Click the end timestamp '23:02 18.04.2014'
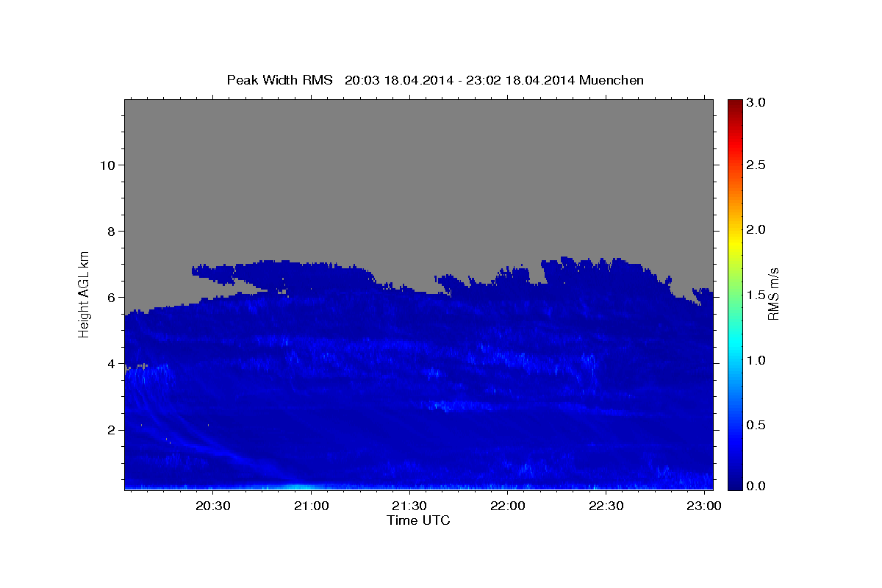 pos(519,80)
